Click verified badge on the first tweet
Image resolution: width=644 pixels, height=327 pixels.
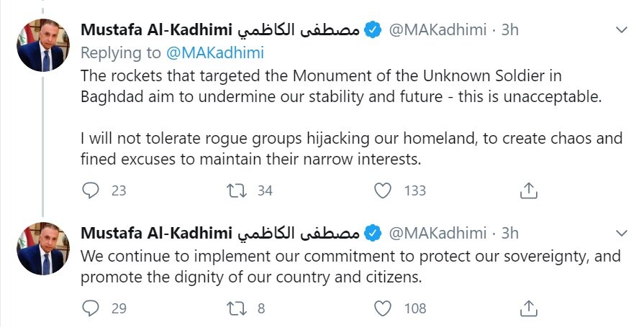click(x=372, y=30)
